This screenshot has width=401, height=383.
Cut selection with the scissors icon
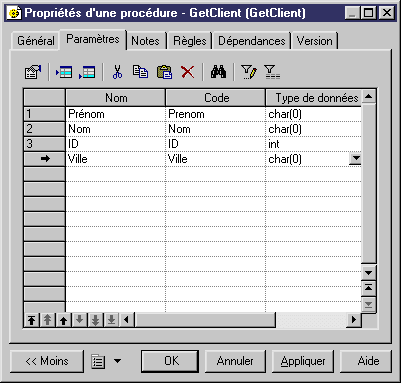(x=117, y=72)
